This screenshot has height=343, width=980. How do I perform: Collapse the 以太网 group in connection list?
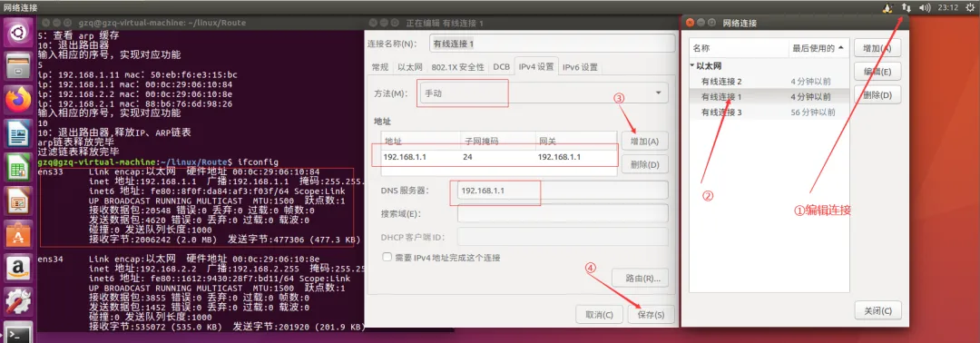[x=692, y=65]
